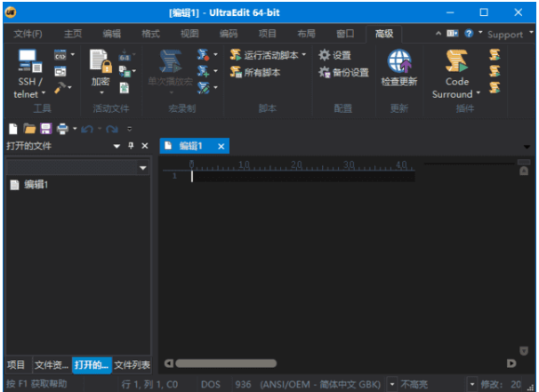Click the Base64 encode icon
The height and width of the screenshot is (392, 539).
(x=125, y=56)
